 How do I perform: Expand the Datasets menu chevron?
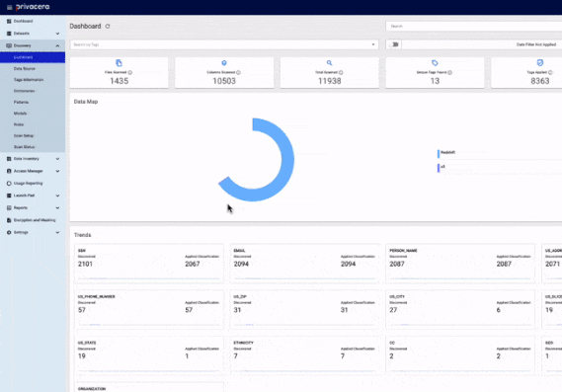[x=57, y=34]
